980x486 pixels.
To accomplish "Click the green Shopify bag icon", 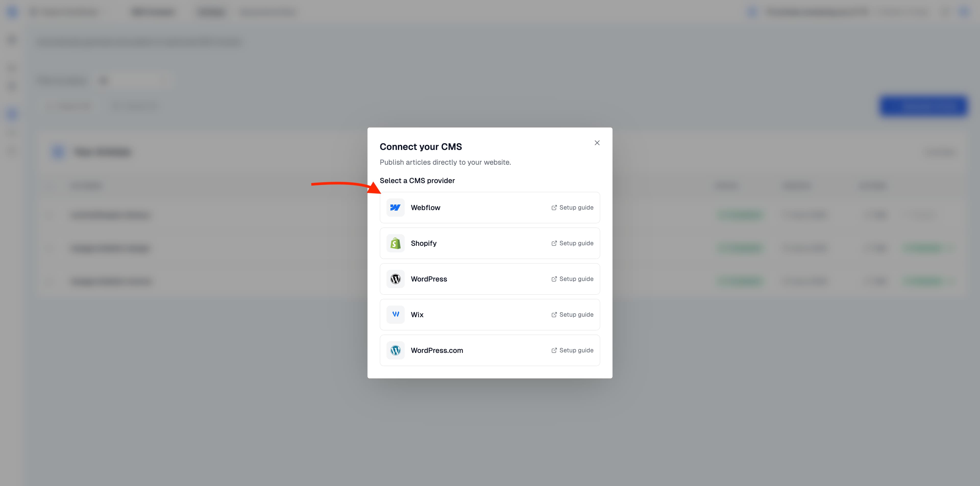I will coord(395,243).
